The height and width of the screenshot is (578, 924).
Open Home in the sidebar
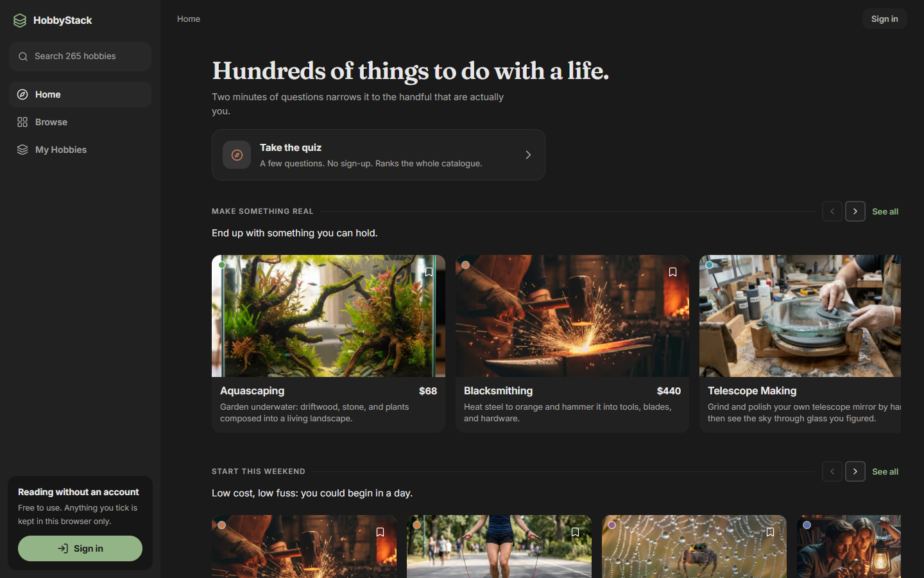click(x=80, y=94)
